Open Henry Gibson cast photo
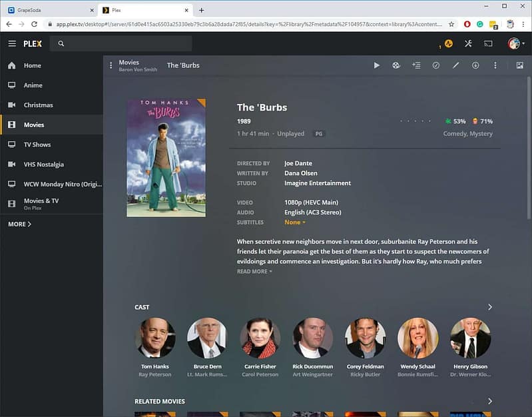The width and height of the screenshot is (532, 417). pos(470,338)
